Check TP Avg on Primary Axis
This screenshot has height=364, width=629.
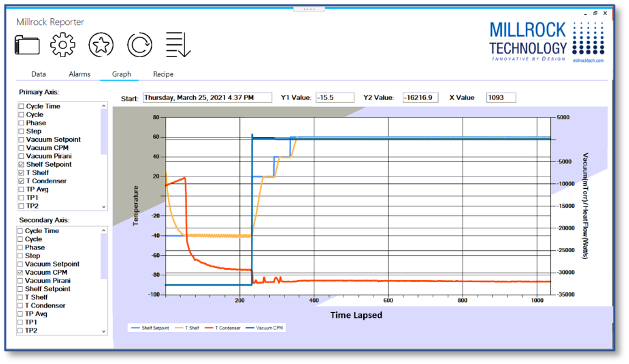coord(21,189)
